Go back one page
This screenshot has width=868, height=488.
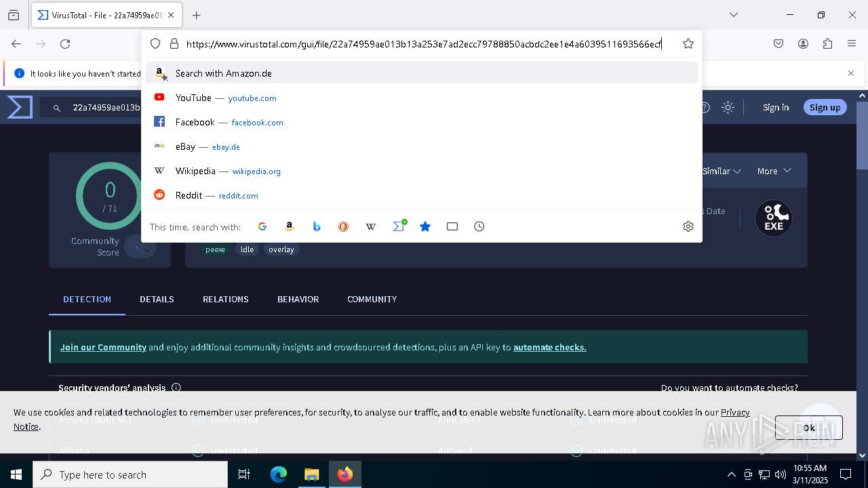pyautogui.click(x=16, y=43)
